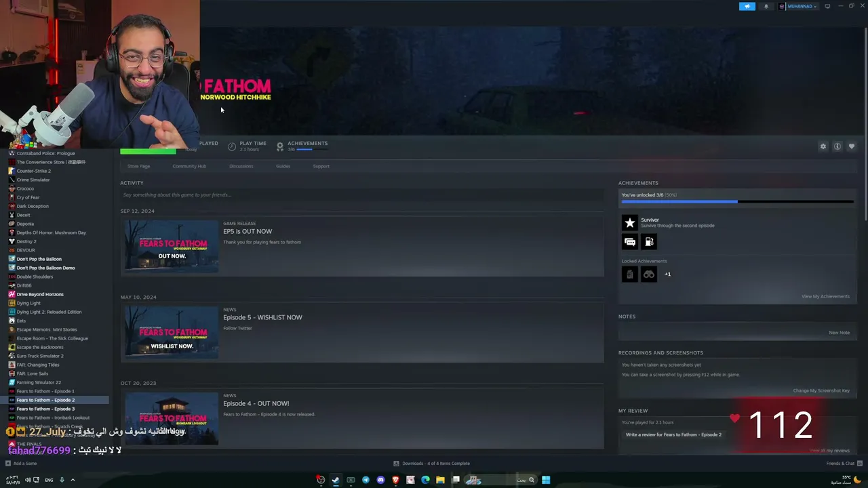Show the +1 additional locked achievement
868x488 pixels.
(667, 274)
